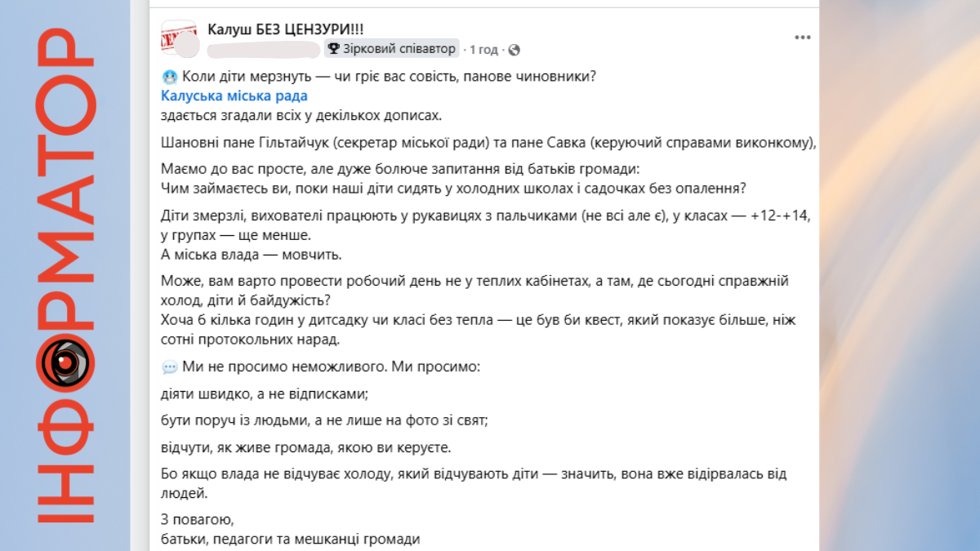980x551 pixels.
Task: Click the "бути поруч із людьми" line
Action: pyautogui.click(x=324, y=421)
